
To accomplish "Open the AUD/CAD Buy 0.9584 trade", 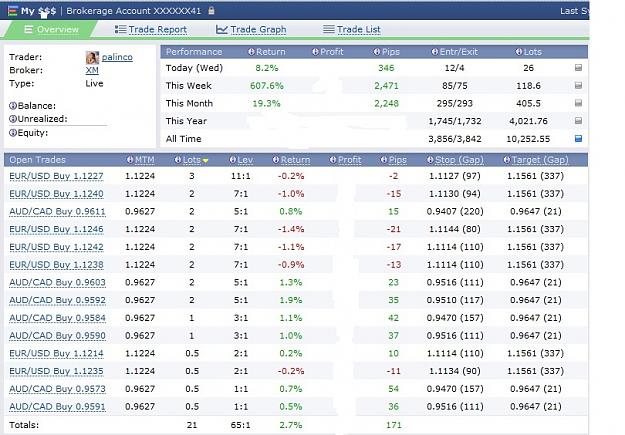I will coord(57,318).
